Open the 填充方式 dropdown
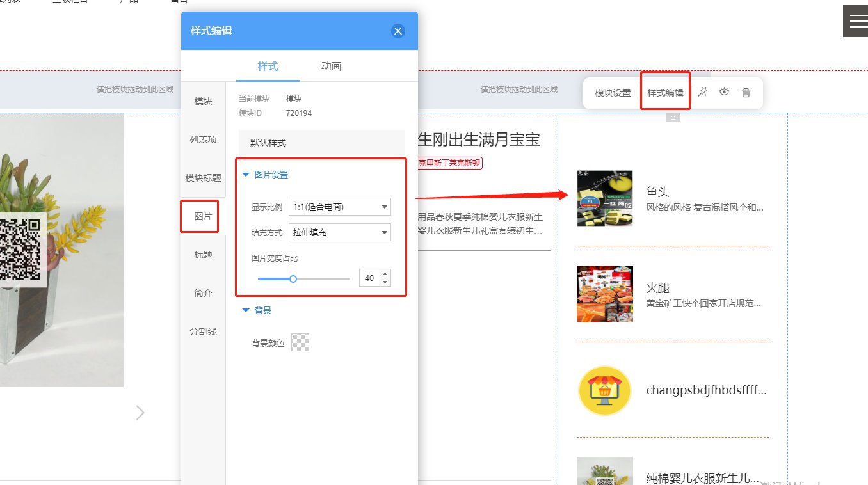Image resolution: width=868 pixels, height=485 pixels. click(340, 232)
